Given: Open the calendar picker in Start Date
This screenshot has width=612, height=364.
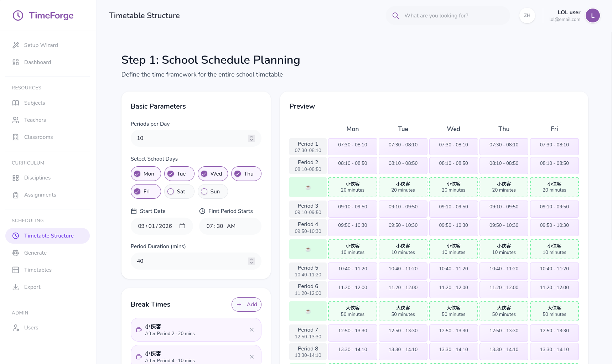Looking at the screenshot, I should [x=182, y=226].
